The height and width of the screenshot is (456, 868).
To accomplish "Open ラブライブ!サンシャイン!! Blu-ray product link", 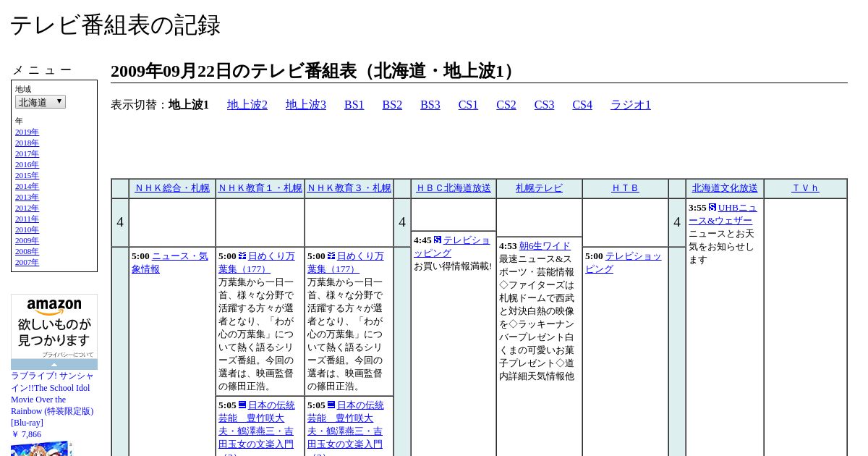I will [x=52, y=400].
